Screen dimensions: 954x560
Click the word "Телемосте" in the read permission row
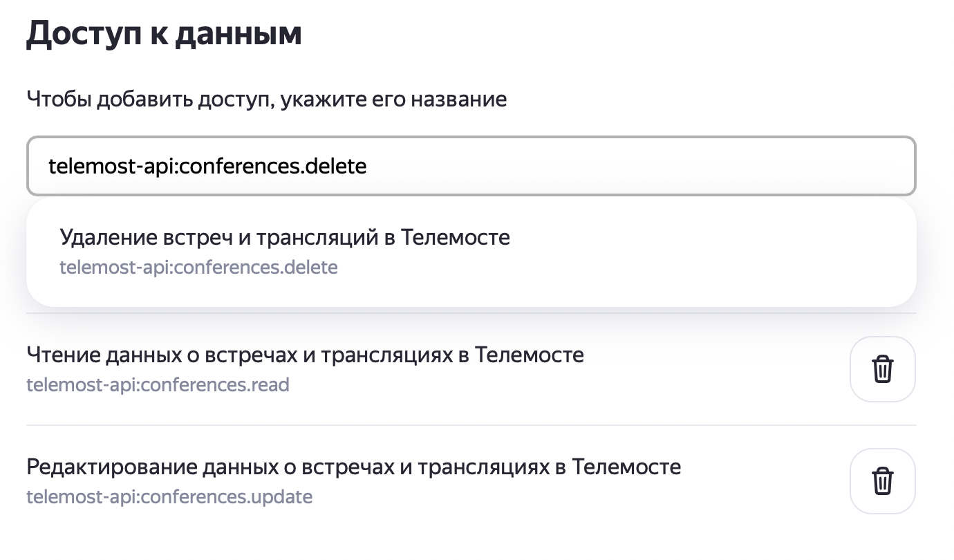pos(530,355)
